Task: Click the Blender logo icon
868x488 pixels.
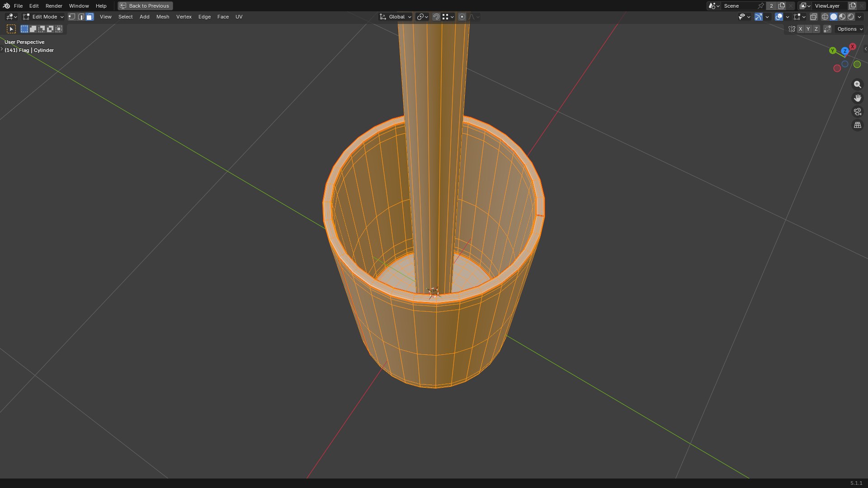Action: coord(6,6)
